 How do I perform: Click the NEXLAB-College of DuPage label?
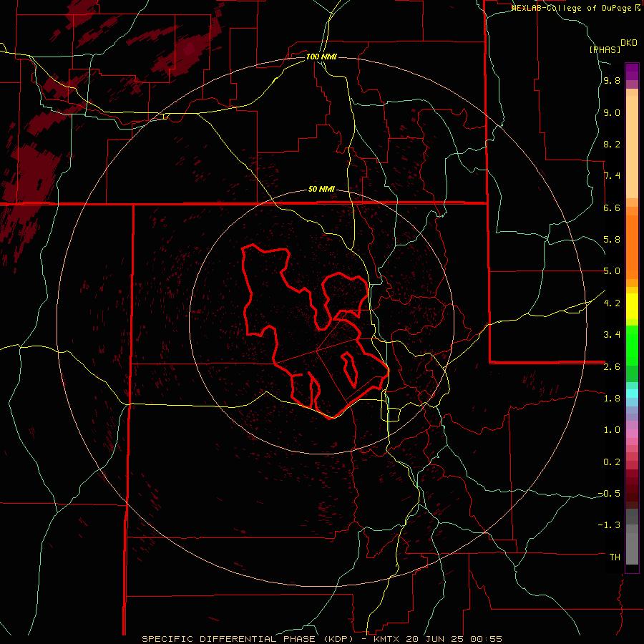[x=575, y=8]
